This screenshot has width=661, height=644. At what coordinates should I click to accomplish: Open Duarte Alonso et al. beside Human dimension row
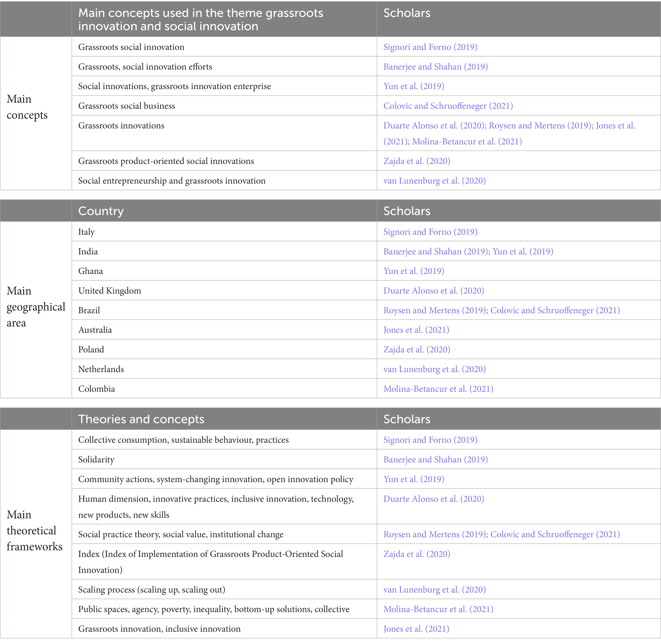coord(434,499)
